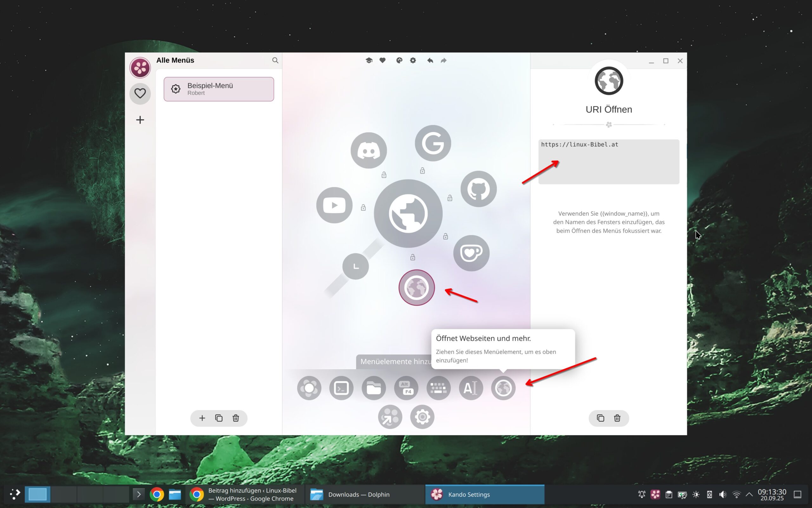812x508 pixels.
Task: Add a new collection with sidebar plus
Action: (140, 120)
